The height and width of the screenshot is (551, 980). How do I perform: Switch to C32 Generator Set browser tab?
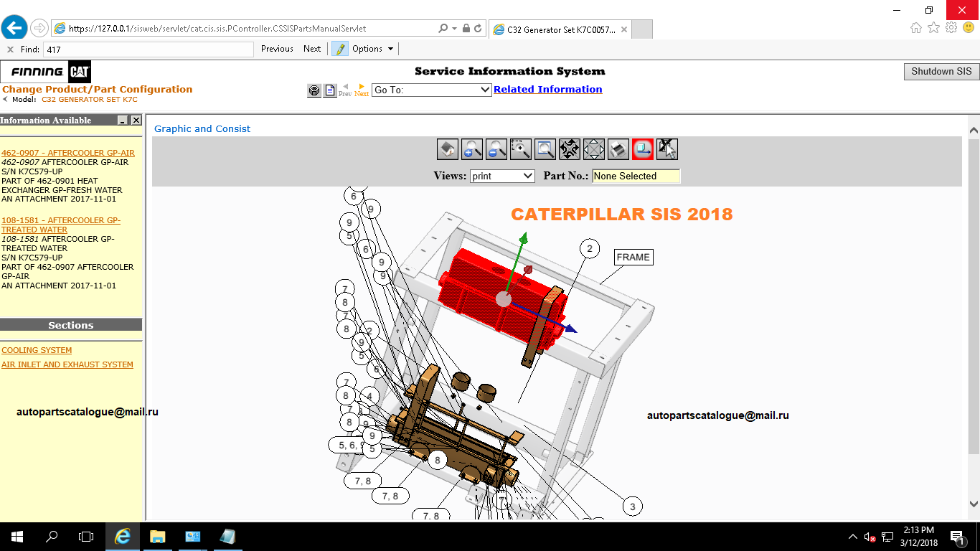[560, 29]
